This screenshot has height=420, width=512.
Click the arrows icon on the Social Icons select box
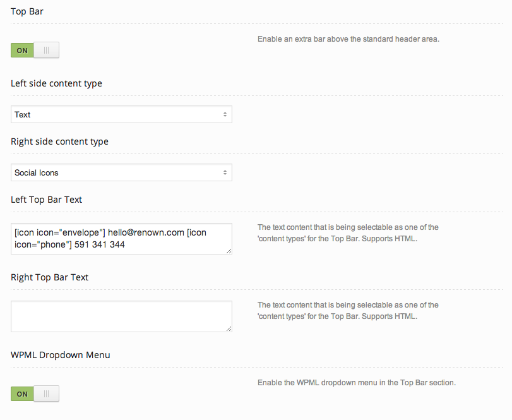(225, 172)
